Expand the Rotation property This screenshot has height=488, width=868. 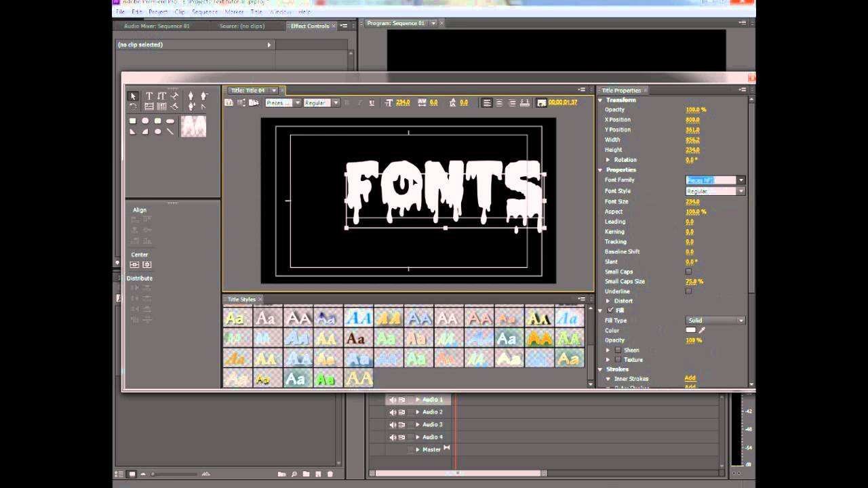(x=608, y=160)
